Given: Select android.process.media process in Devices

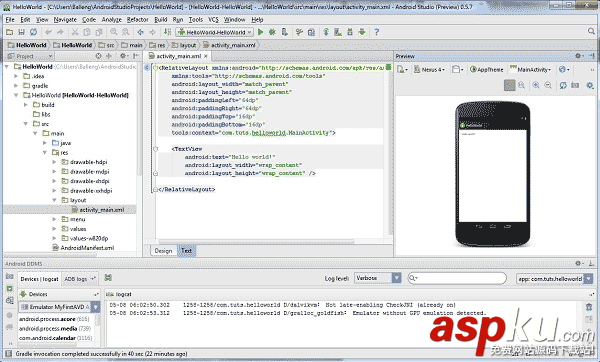Looking at the screenshot, I should (55, 329).
